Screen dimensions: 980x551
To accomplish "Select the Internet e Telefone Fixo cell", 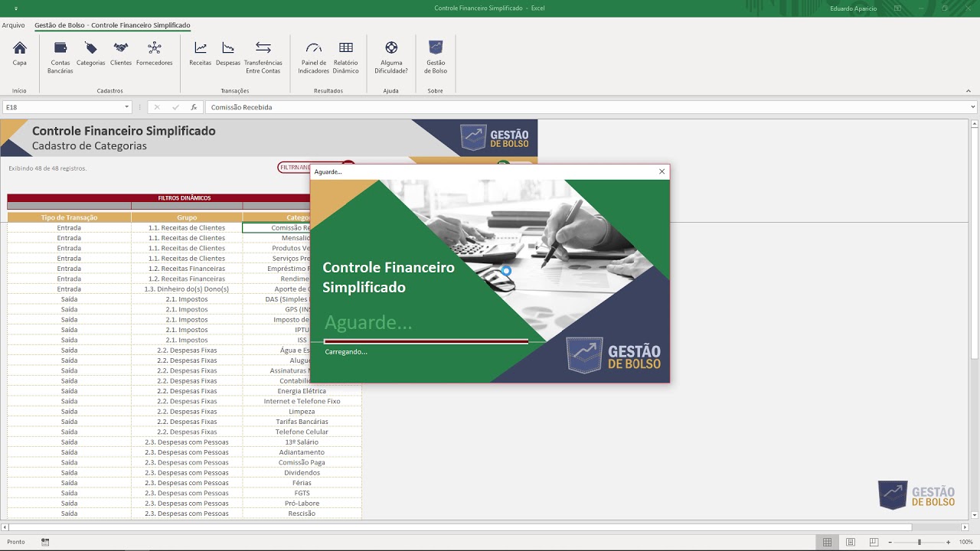I will click(302, 401).
